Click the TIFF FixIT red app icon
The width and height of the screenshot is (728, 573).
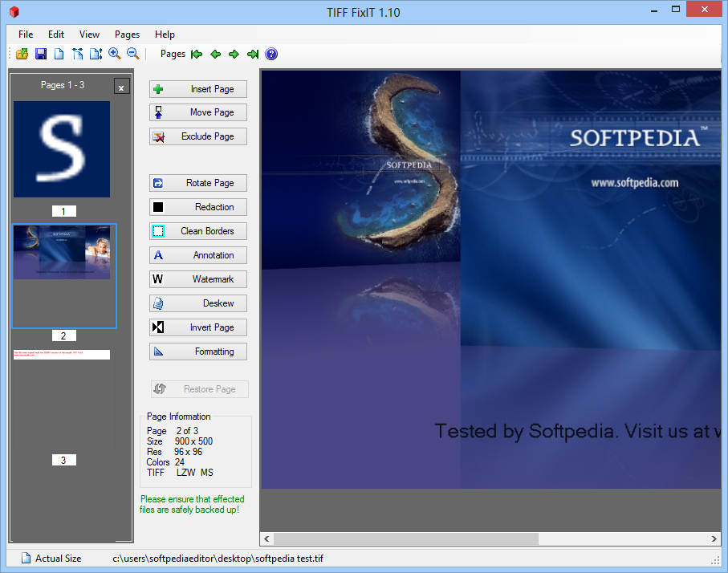(14, 11)
